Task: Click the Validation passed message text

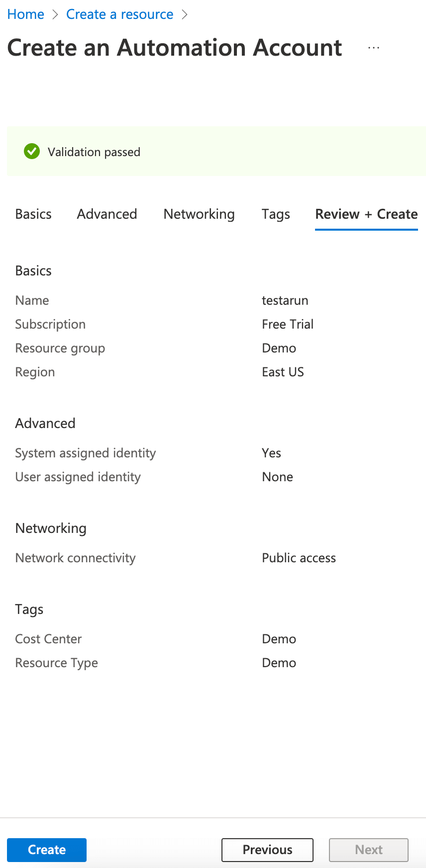Action: [x=94, y=152]
